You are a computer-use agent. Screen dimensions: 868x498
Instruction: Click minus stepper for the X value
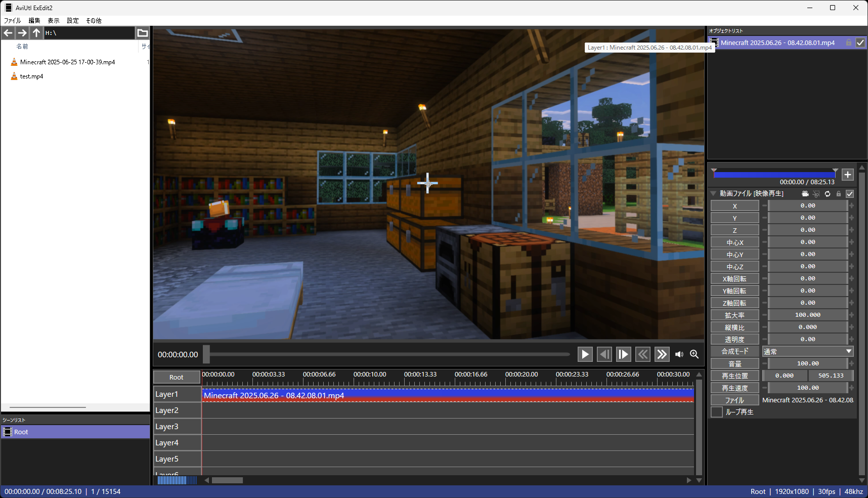[x=764, y=205]
